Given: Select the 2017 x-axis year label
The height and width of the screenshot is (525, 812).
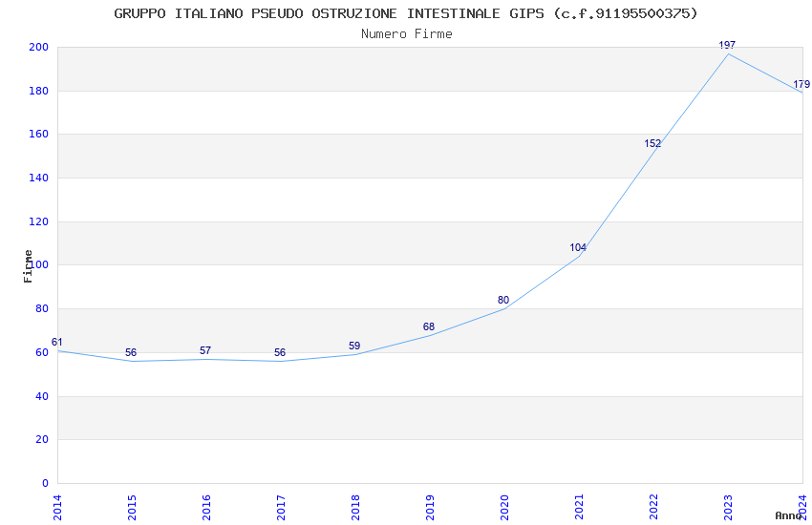Looking at the screenshot, I should coord(281,508).
